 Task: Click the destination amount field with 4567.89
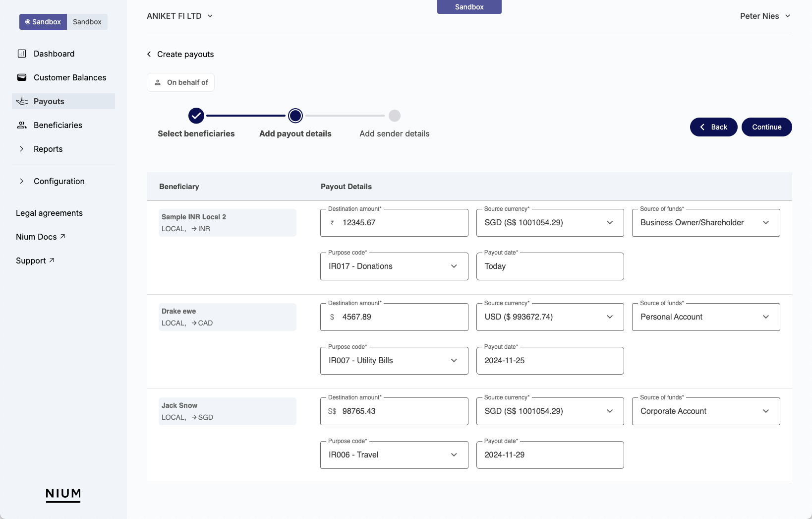(394, 317)
